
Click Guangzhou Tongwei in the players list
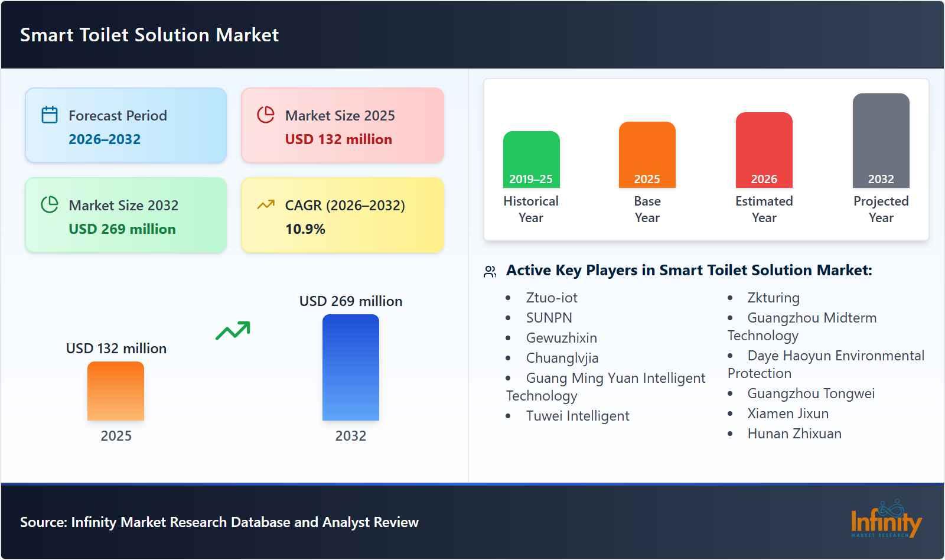(811, 393)
